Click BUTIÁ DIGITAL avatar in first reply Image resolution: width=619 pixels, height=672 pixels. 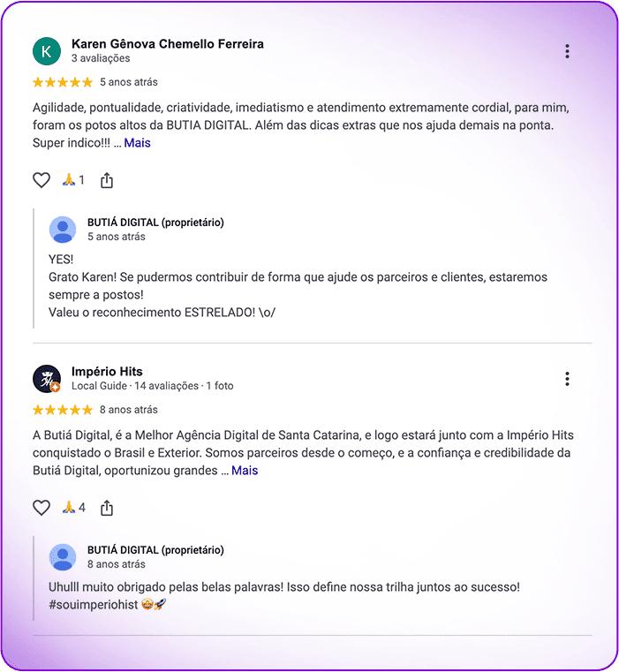[x=63, y=230]
